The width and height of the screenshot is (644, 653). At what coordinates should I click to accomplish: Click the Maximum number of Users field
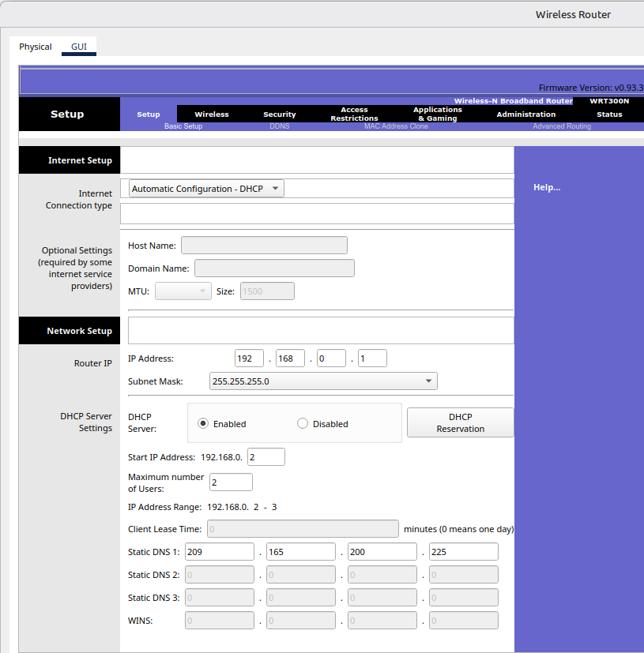[231, 482]
